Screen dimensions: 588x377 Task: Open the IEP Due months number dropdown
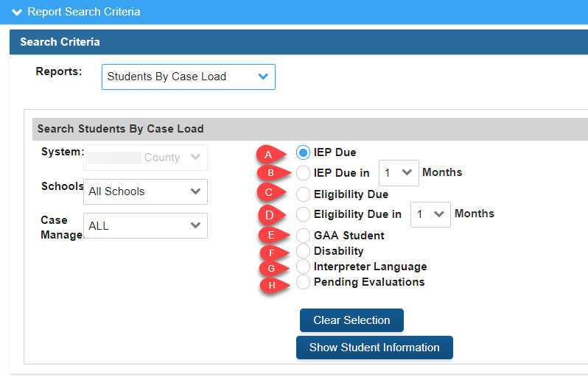click(399, 172)
